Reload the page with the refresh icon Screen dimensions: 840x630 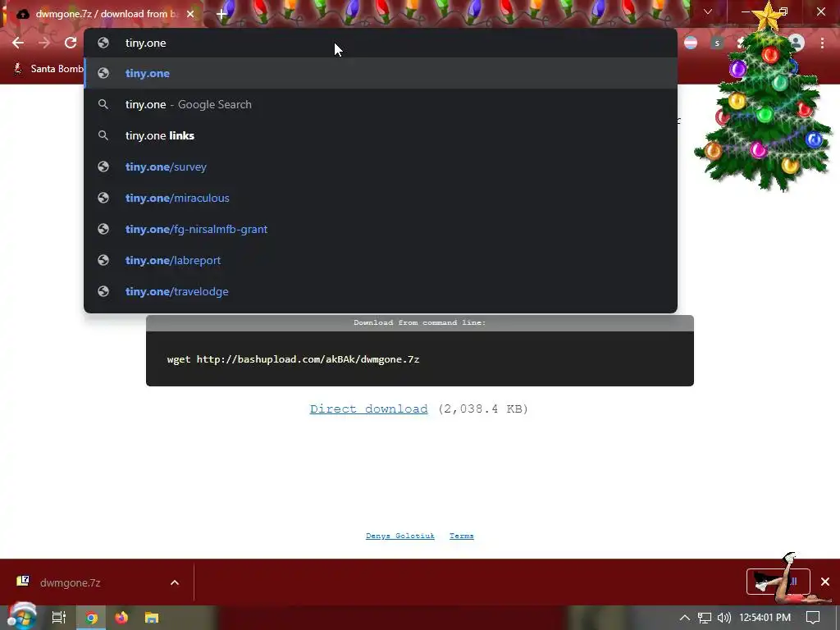click(x=71, y=43)
